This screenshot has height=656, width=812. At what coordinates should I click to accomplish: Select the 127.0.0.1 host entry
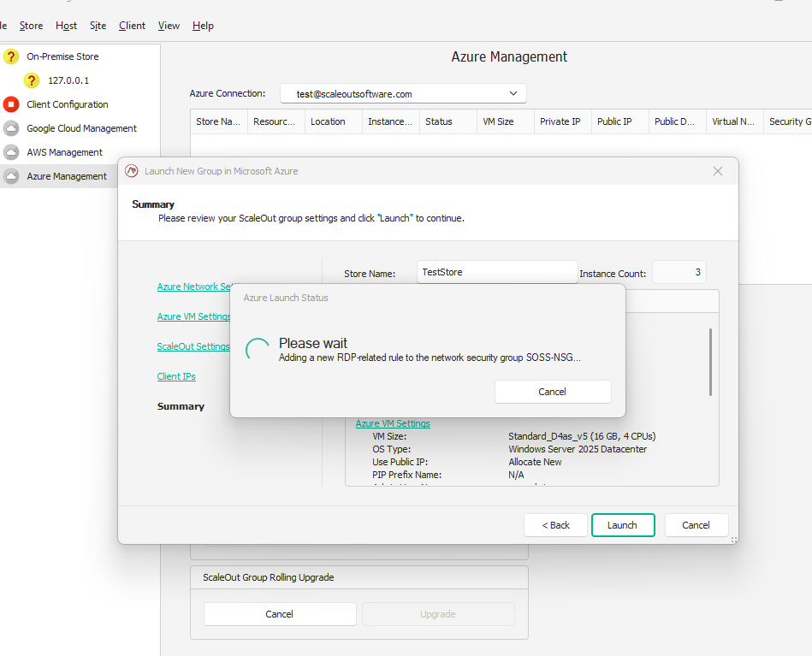68,80
